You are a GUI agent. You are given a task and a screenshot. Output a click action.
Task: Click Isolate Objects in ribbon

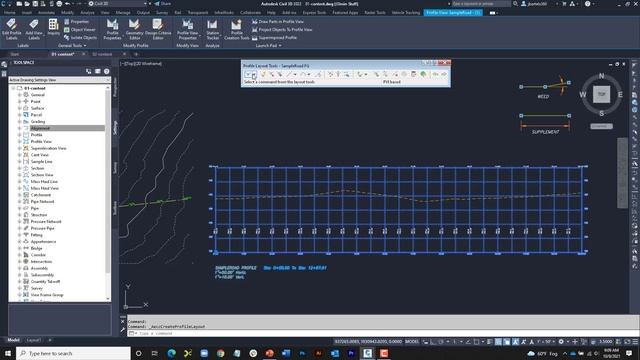[x=80, y=38]
